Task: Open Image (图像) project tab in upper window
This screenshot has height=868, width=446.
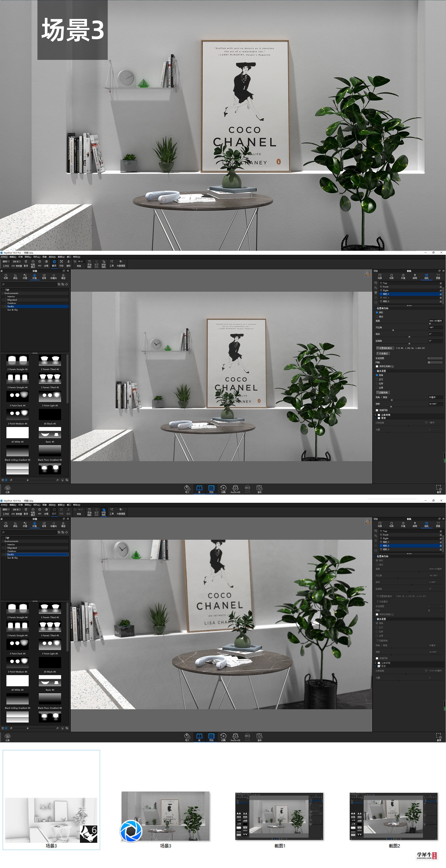Action: [438, 277]
